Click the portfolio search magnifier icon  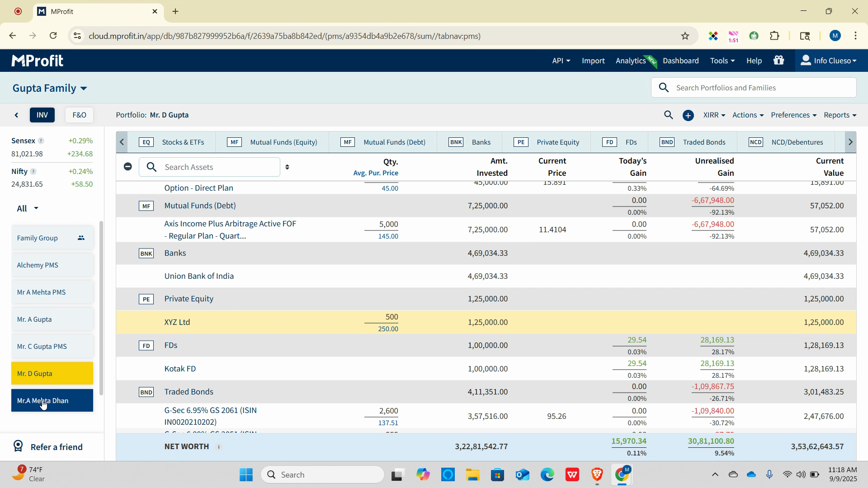pos(668,115)
